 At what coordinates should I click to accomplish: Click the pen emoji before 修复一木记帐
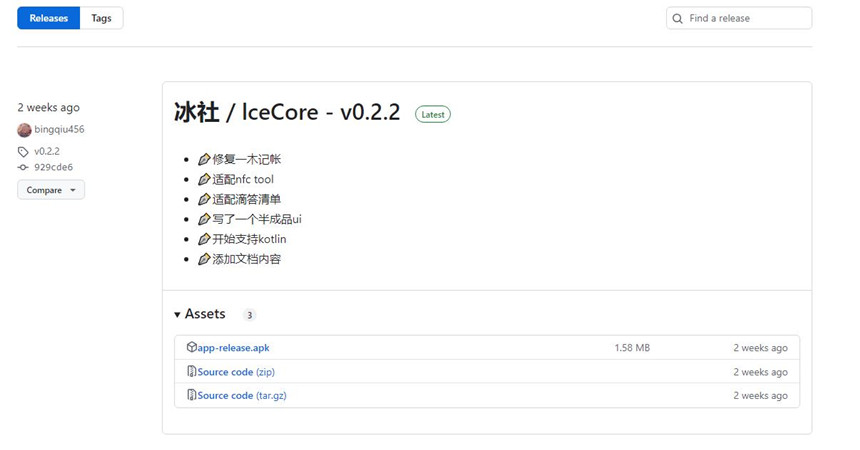click(204, 160)
